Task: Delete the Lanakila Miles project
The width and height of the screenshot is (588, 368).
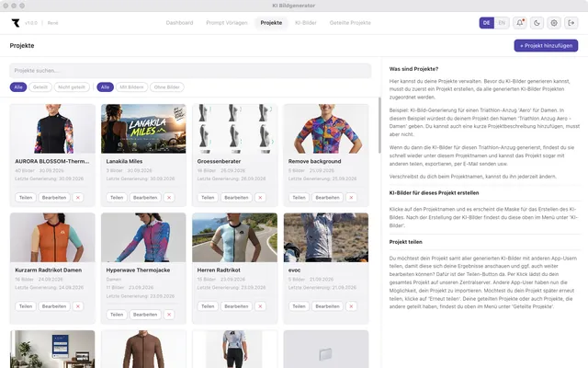Action: (169, 198)
